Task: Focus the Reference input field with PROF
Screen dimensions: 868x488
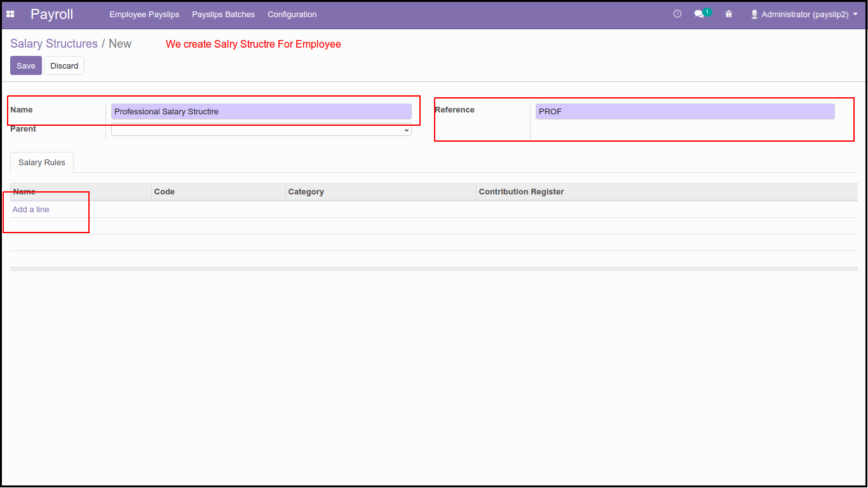Action: tap(685, 112)
